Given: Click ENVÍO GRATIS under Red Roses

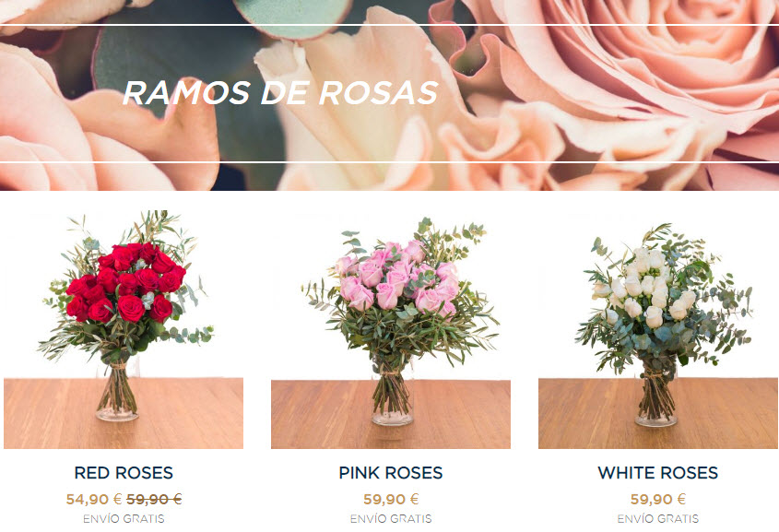Looking at the screenshot, I should pos(124,518).
